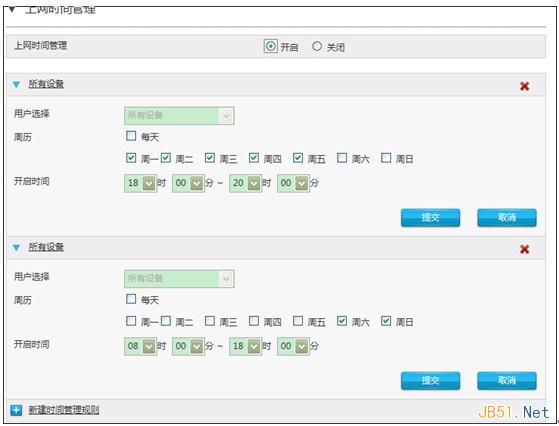Screen dimensions: 559x426
Task: Select the 关闭 radio button
Action: [x=317, y=46]
